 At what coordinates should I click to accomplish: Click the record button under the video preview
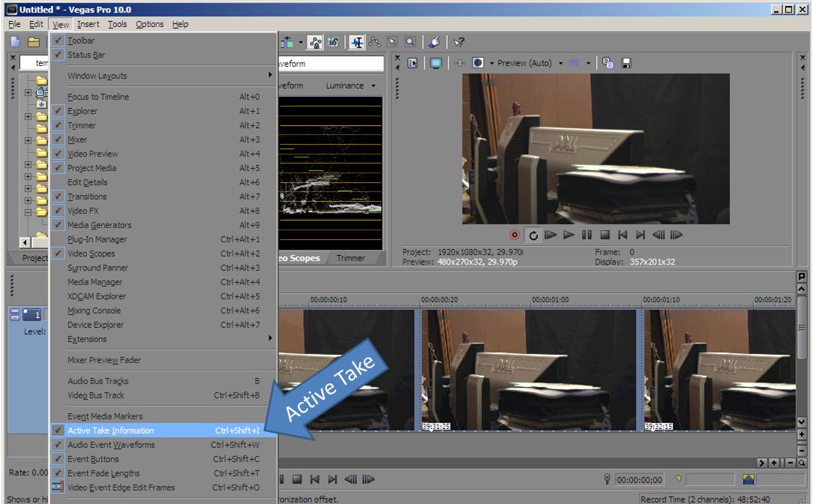tap(514, 235)
